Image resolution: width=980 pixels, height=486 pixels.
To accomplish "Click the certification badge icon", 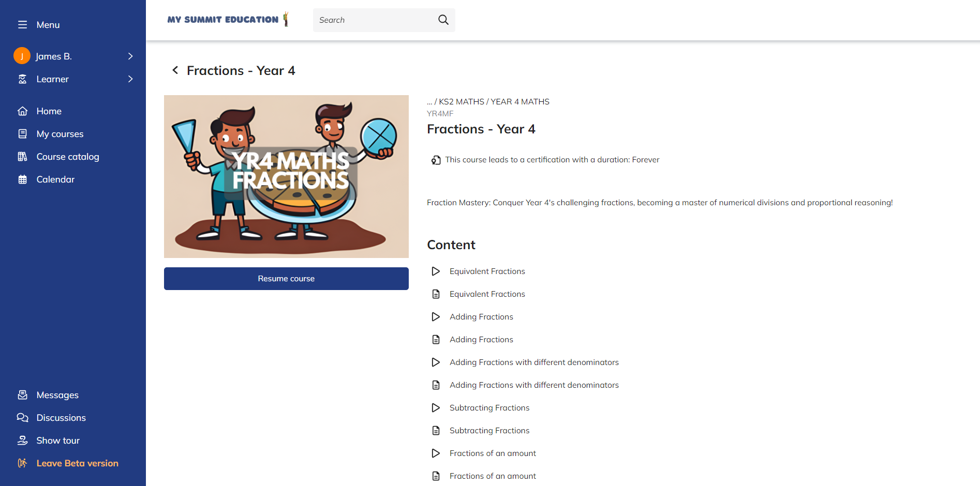I will [x=436, y=160].
